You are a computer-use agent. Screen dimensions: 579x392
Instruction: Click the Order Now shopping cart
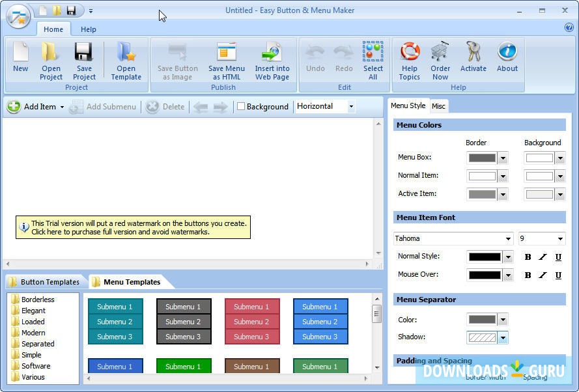pyautogui.click(x=440, y=53)
